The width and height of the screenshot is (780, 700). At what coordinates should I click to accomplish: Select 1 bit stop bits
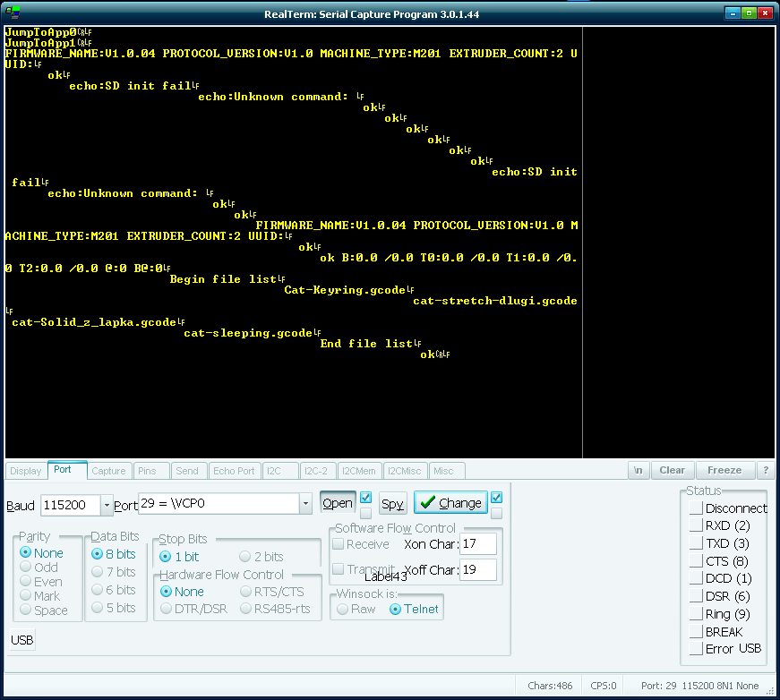pos(179,556)
